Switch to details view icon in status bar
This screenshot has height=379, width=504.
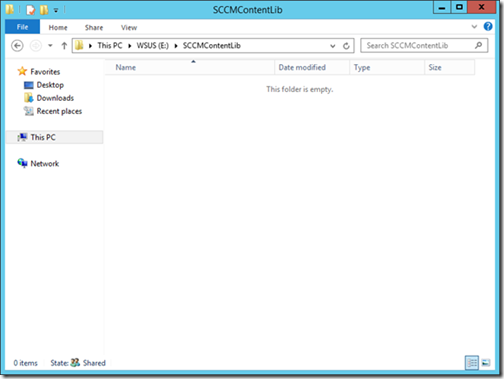click(x=472, y=363)
